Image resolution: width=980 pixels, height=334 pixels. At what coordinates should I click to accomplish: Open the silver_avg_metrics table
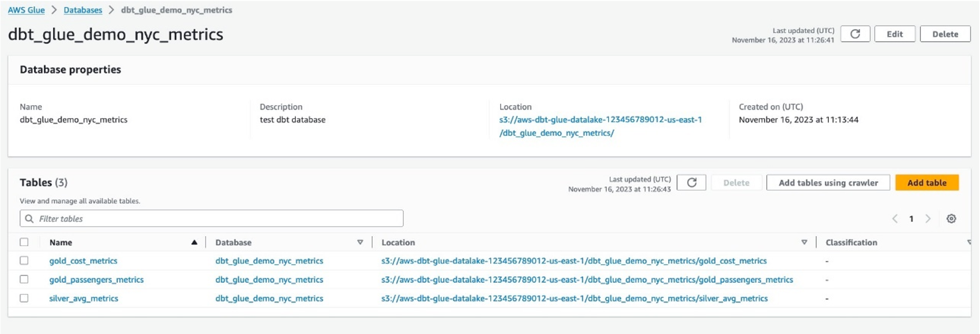(84, 299)
